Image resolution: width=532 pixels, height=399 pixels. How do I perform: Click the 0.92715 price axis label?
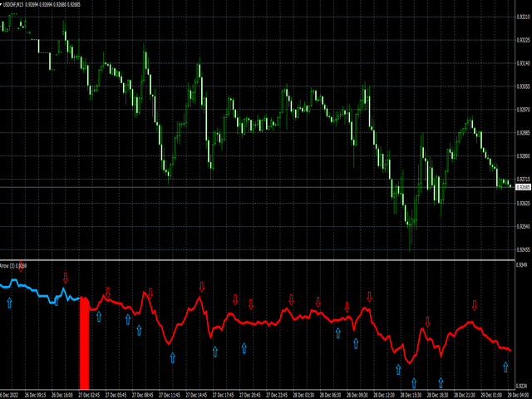coord(523,180)
